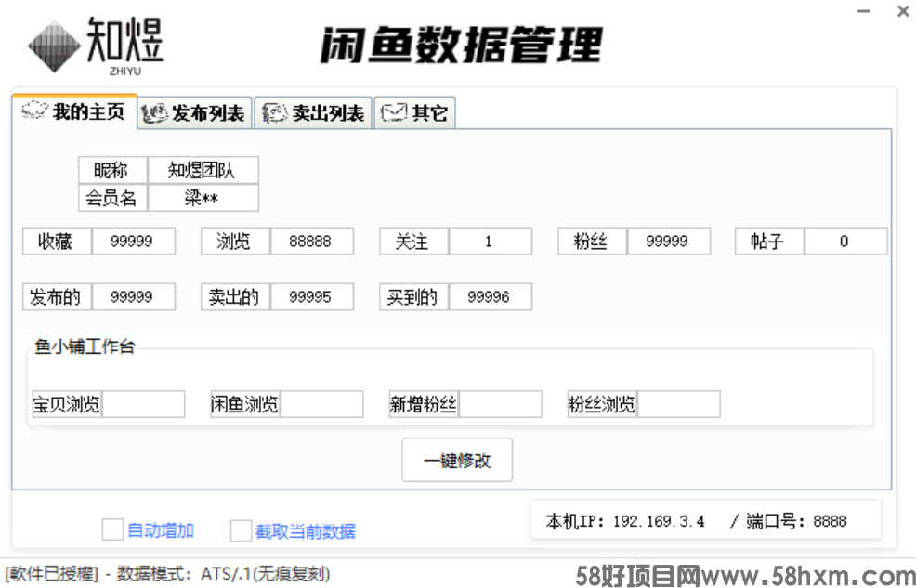Focus the 粉丝浏览 input box
Viewport: 916px width, 588px height.
[x=679, y=404]
